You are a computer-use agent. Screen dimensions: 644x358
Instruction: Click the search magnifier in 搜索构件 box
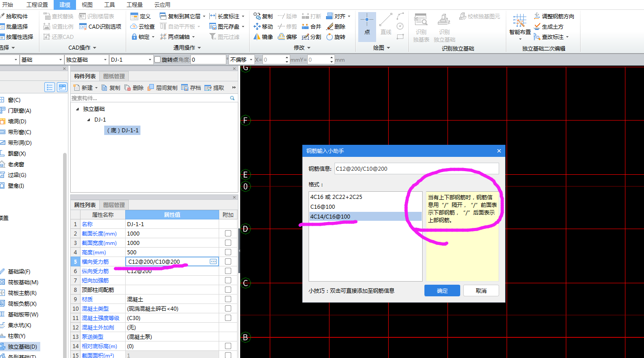(x=232, y=98)
